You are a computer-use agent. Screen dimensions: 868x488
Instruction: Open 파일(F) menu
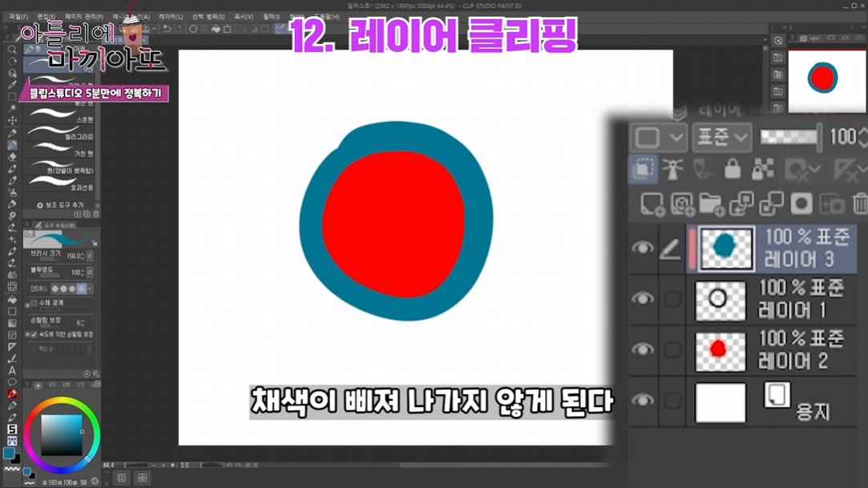pyautogui.click(x=18, y=17)
